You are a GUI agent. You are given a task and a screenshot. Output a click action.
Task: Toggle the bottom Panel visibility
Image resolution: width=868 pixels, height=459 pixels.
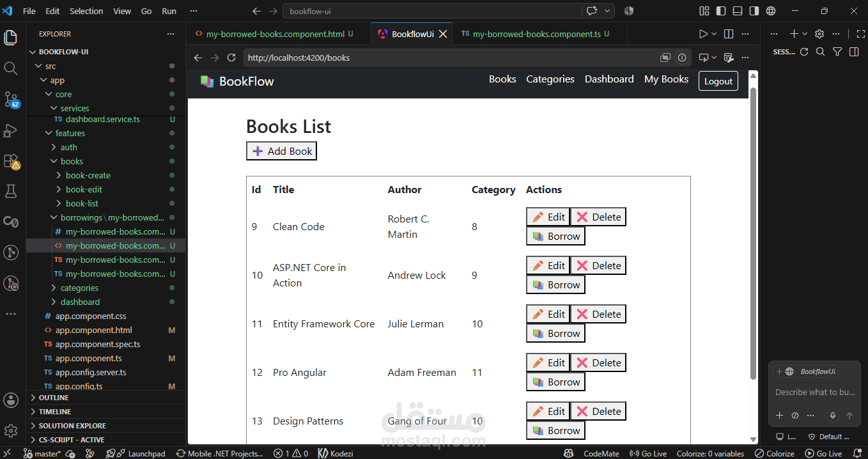(x=738, y=11)
